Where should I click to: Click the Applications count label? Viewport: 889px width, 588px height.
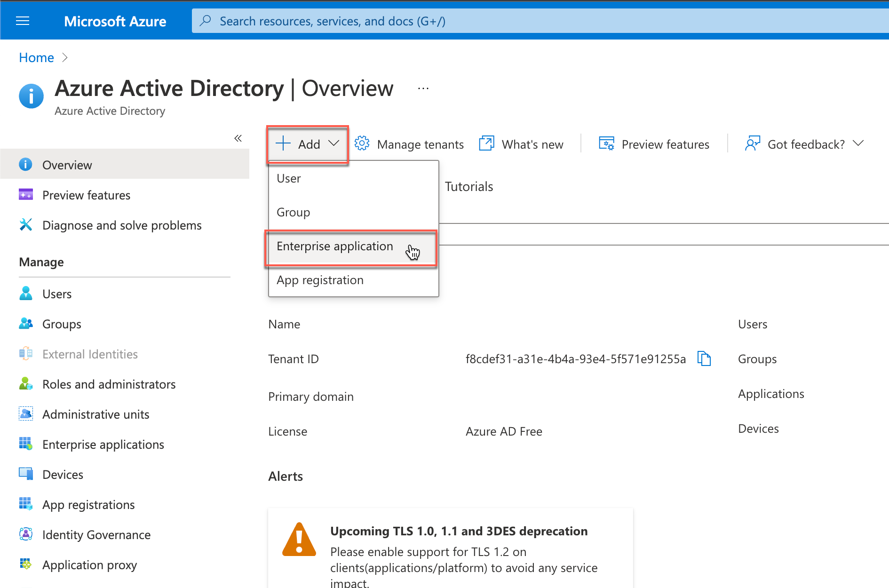point(771,394)
